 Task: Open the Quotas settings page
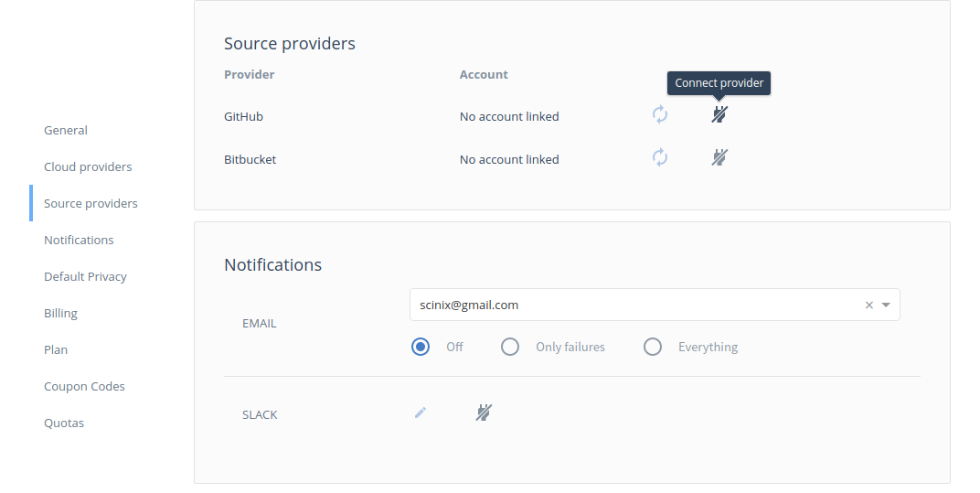tap(64, 423)
